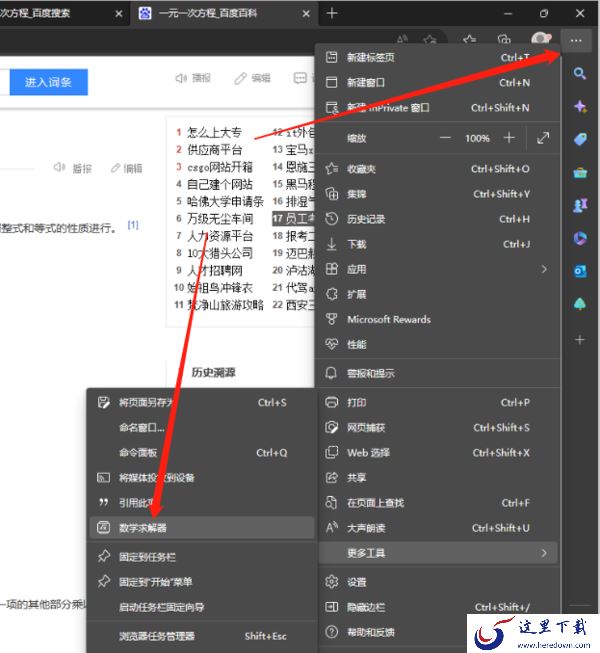Viewport: 600px width, 653px height.
Task: Open the Microsoft 365 sidebar icon
Action: pos(580,238)
